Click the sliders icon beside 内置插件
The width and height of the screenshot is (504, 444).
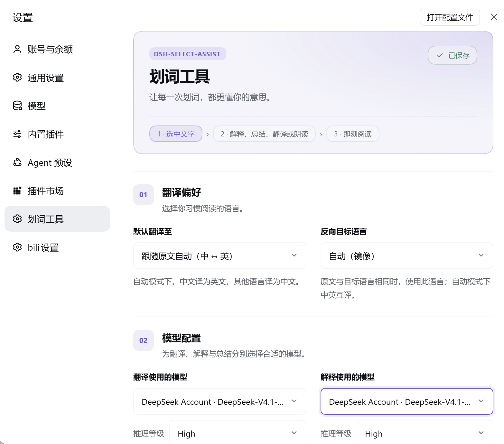click(17, 134)
